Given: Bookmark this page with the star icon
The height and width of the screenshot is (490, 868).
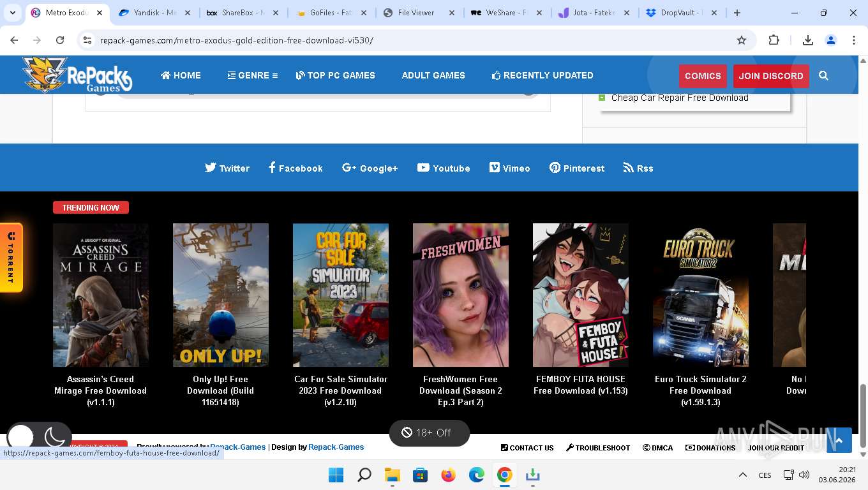Looking at the screenshot, I should click(742, 40).
